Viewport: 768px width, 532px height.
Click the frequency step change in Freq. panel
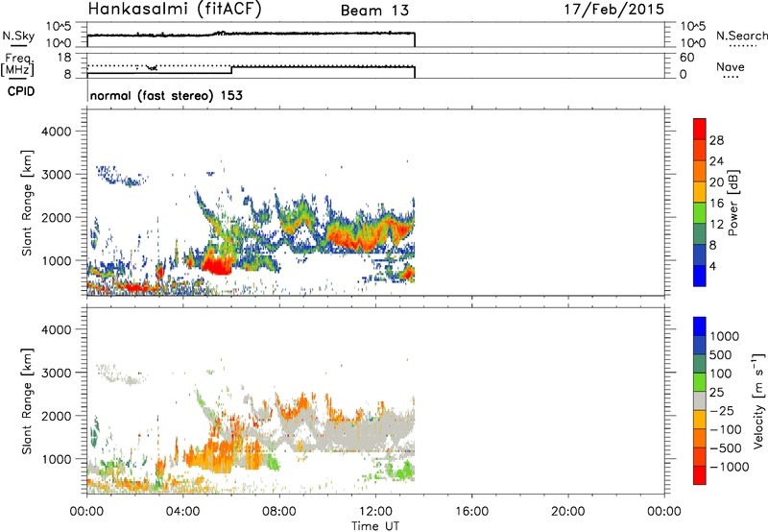[231, 70]
